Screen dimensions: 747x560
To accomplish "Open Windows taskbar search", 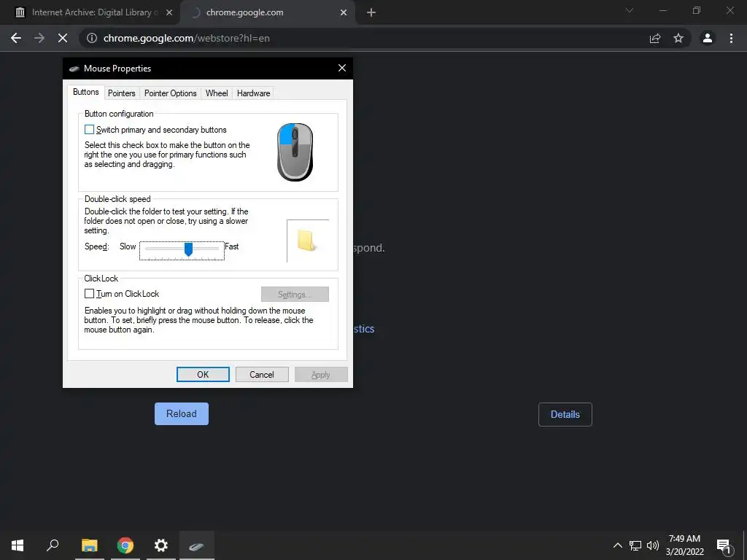I will coord(53,545).
